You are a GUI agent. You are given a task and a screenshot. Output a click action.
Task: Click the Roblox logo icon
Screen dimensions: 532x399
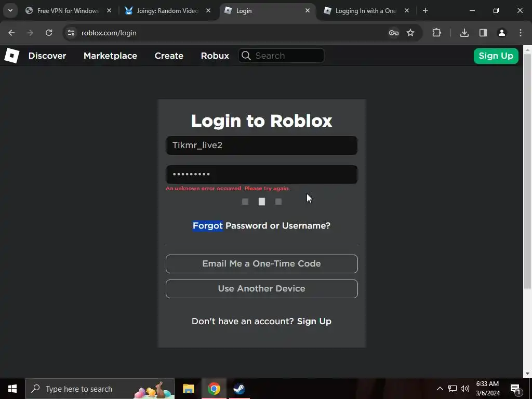12,56
